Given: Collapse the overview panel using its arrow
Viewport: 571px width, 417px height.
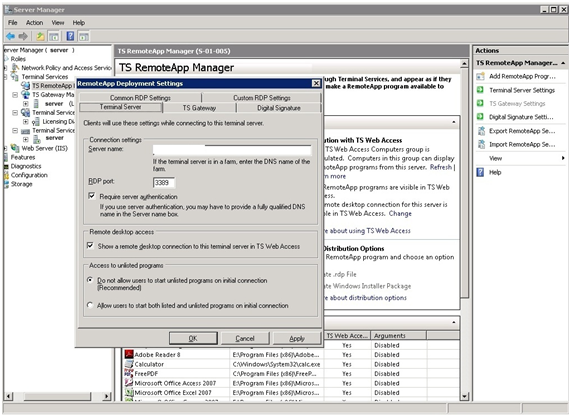Looking at the screenshot, I should coord(454,122).
